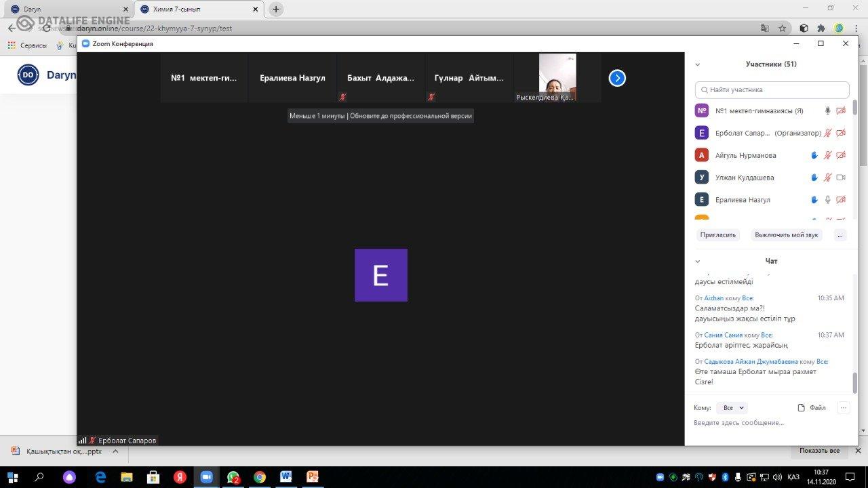The image size is (868, 488).
Task: Close the Daryn browser tab
Action: (x=125, y=9)
